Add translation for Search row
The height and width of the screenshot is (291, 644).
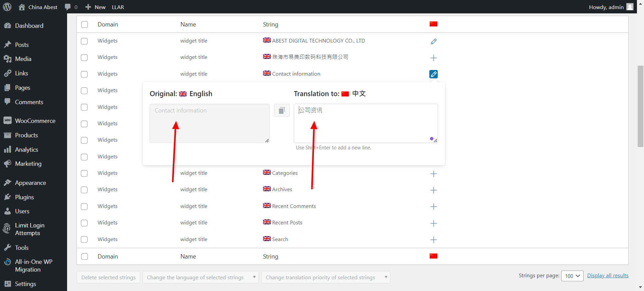pyautogui.click(x=433, y=240)
